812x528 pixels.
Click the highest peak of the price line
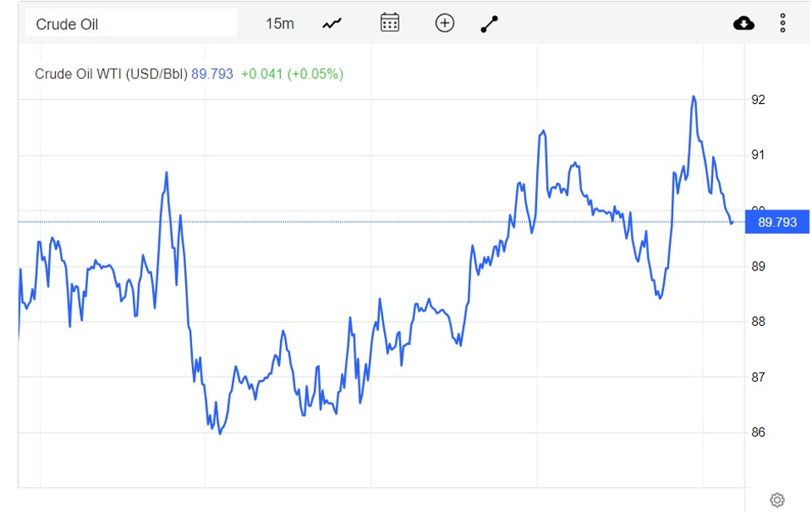pos(693,97)
